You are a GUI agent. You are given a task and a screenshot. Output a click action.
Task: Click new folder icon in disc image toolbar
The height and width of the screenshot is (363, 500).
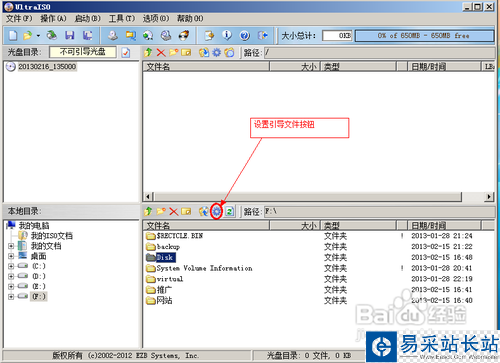pos(174,52)
